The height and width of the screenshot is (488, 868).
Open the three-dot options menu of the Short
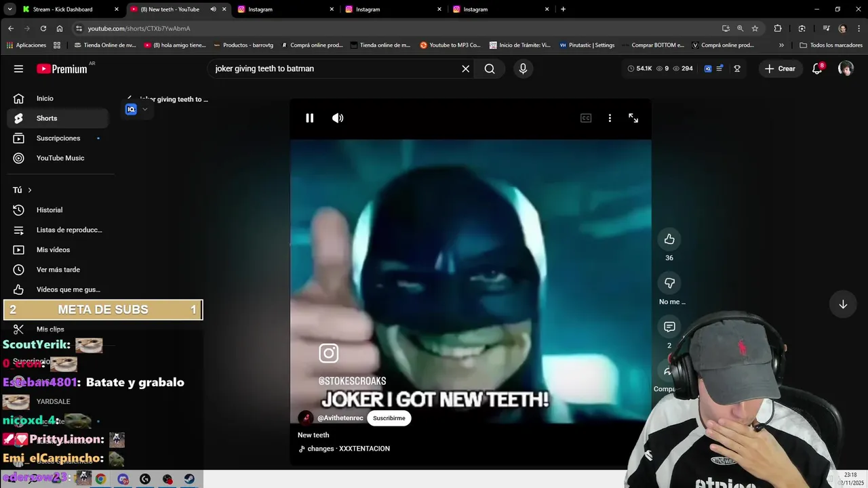(610, 118)
